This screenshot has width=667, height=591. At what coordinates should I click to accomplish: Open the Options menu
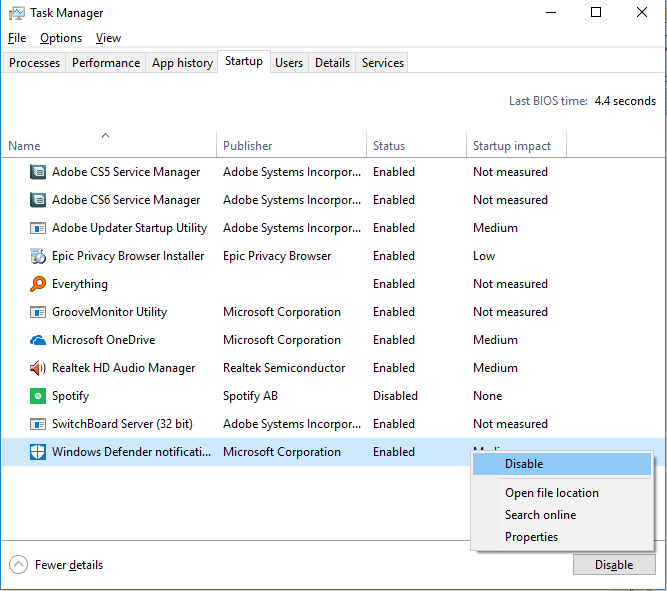pyautogui.click(x=61, y=38)
